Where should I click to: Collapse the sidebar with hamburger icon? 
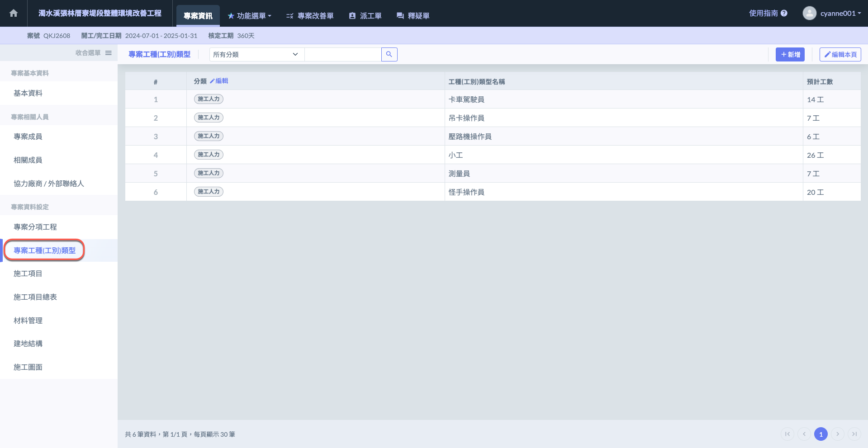point(109,53)
